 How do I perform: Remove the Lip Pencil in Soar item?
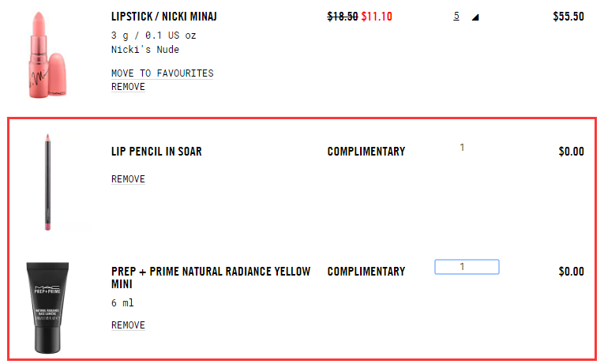128,179
